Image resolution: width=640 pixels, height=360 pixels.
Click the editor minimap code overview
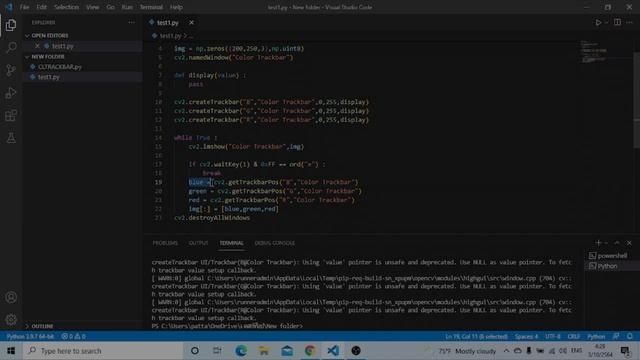[x=594, y=52]
